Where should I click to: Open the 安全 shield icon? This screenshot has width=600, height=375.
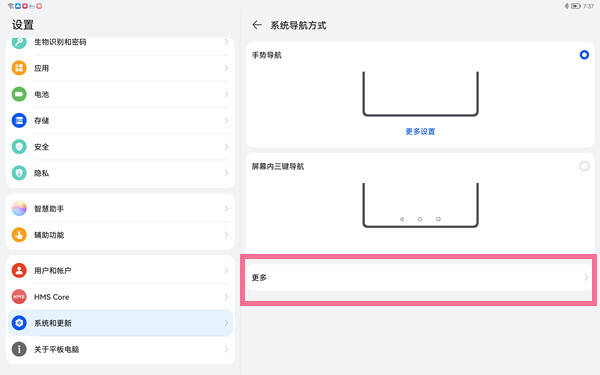click(x=19, y=147)
